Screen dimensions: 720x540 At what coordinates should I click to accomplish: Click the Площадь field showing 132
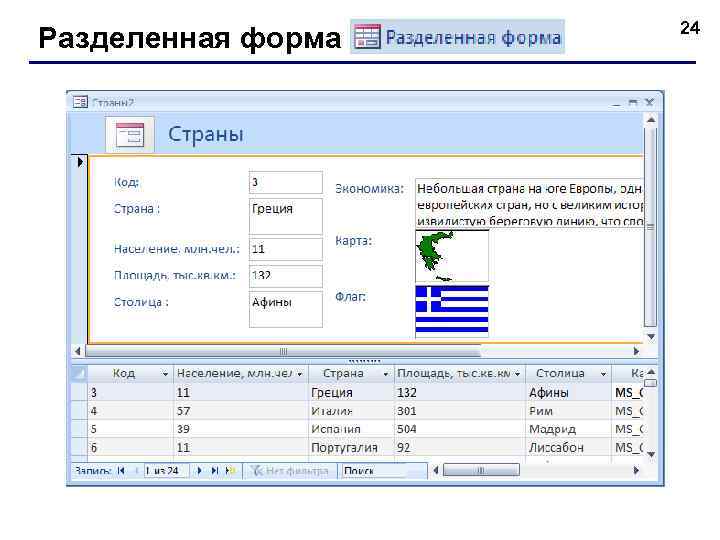(286, 276)
